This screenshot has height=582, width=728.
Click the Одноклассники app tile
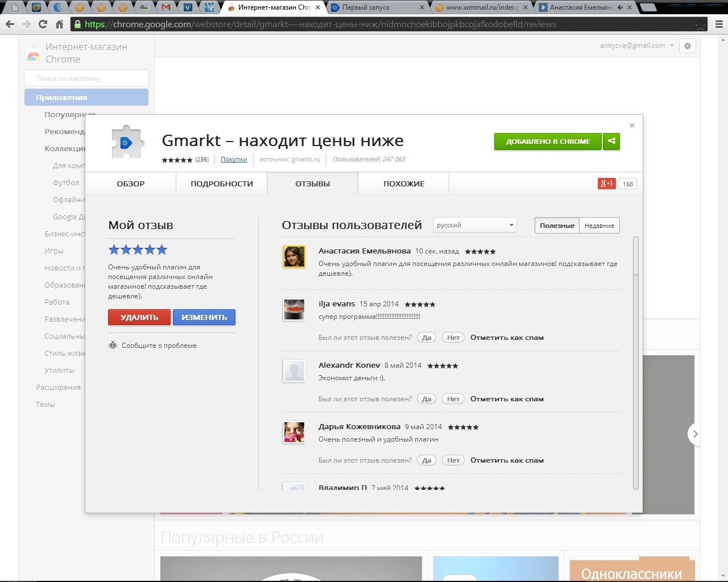[632, 569]
